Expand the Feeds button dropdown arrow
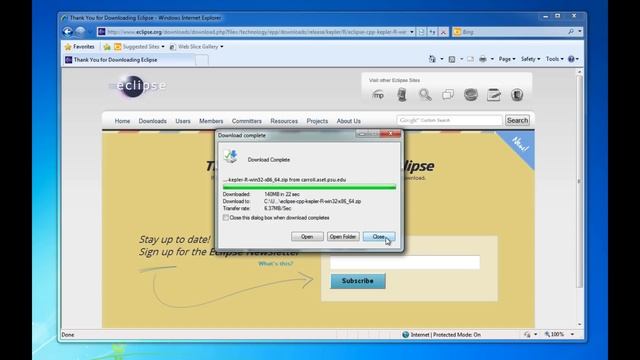This screenshot has width=640, height=360. (462, 59)
